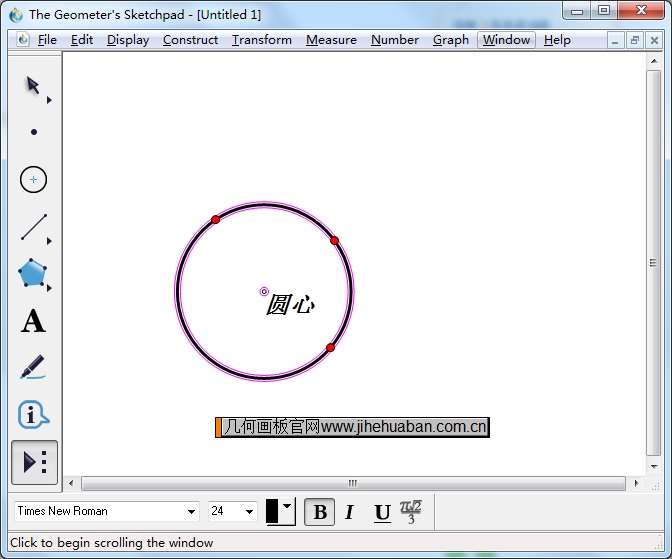Open the Transform menu
The image size is (672, 559).
261,40
